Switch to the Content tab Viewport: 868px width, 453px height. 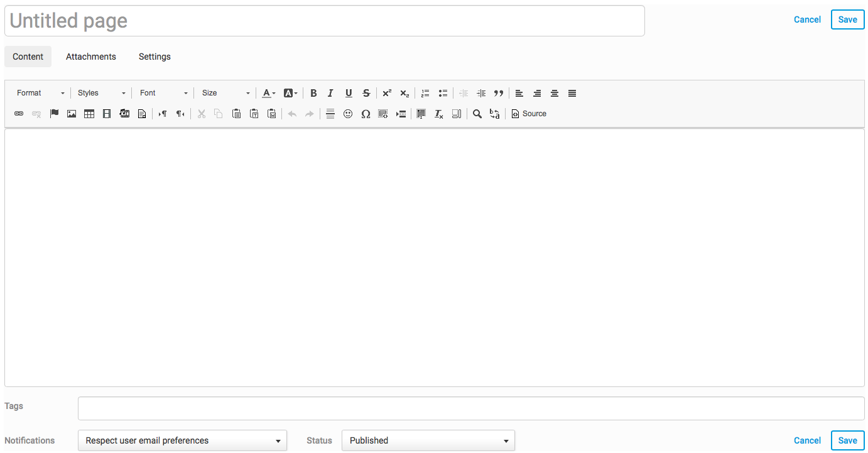(28, 57)
